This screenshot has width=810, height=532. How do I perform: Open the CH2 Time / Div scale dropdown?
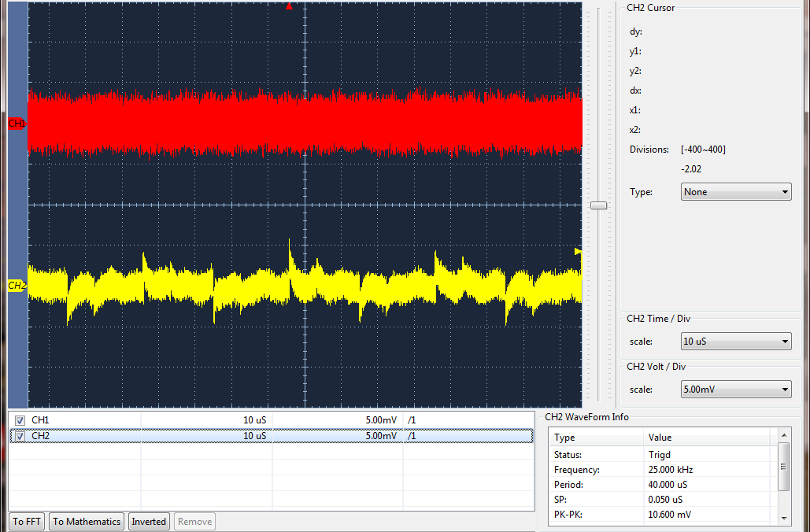coord(736,342)
